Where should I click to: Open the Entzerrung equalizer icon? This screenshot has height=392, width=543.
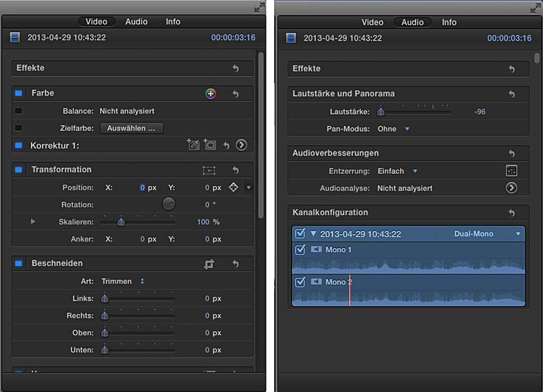(511, 171)
